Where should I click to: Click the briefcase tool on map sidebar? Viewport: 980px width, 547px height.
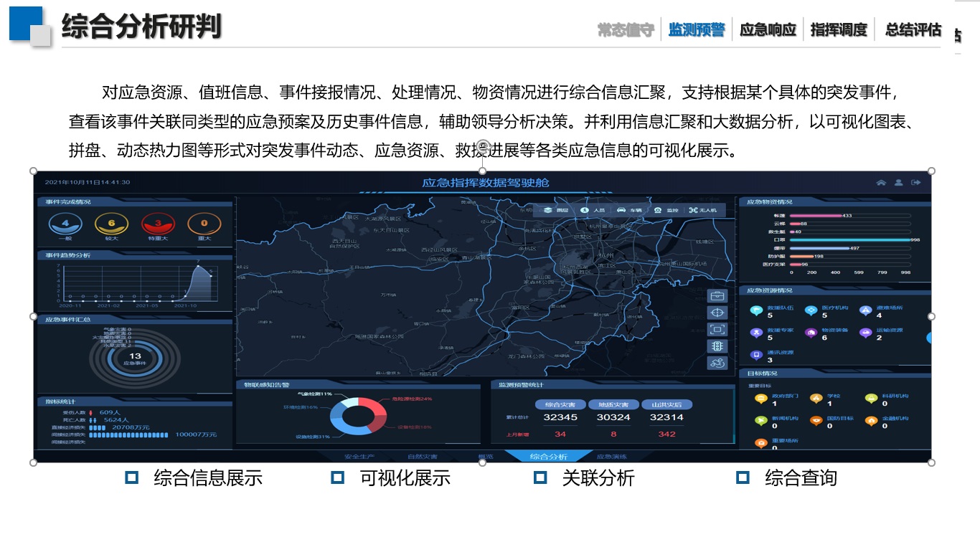pyautogui.click(x=717, y=296)
